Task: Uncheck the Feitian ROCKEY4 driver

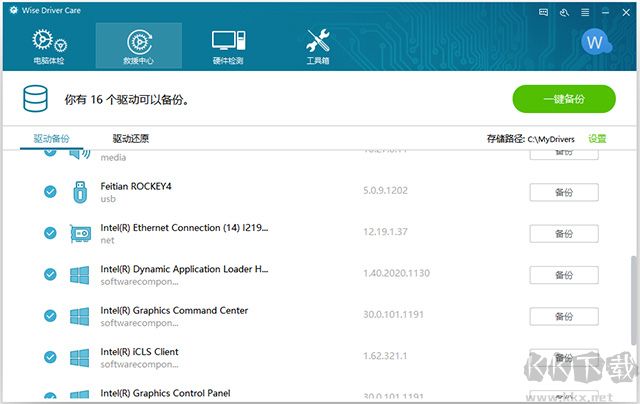Action: pyautogui.click(x=50, y=191)
